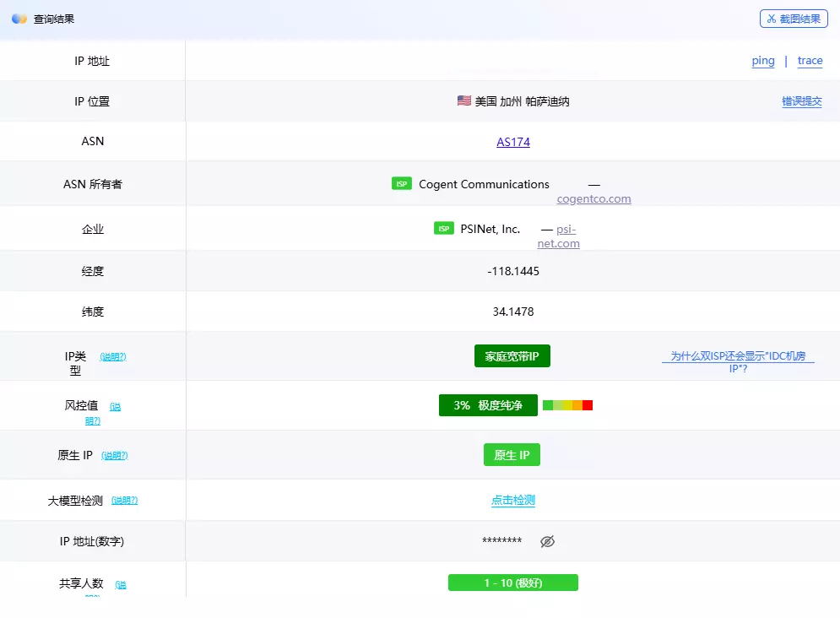Click the green 原生 IP badge
Screen dimensions: 840x618
pyautogui.click(x=512, y=455)
